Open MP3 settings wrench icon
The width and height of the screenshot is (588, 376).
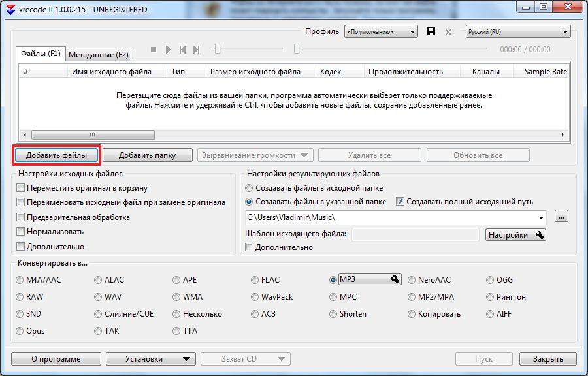pyautogui.click(x=395, y=279)
